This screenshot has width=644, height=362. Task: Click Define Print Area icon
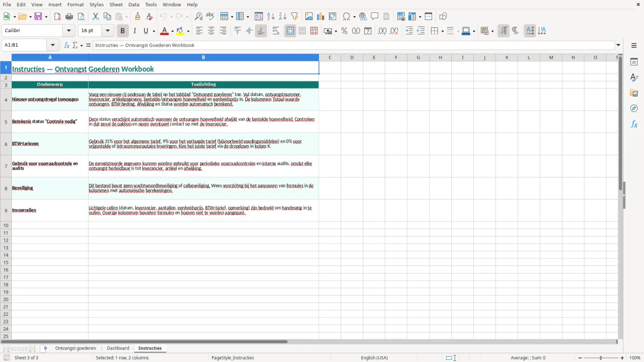coord(401,17)
